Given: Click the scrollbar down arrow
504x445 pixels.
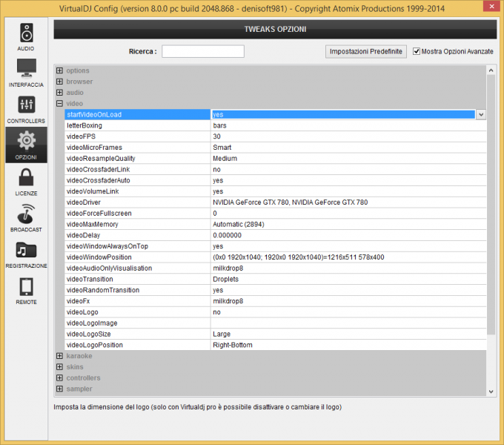Looking at the screenshot, I should coord(491,392).
